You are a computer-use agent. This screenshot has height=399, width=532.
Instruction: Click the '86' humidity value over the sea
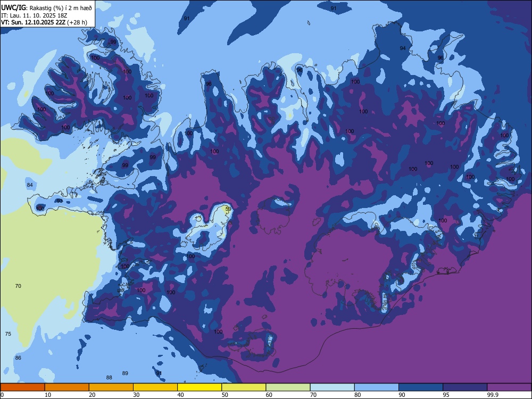tap(18, 358)
